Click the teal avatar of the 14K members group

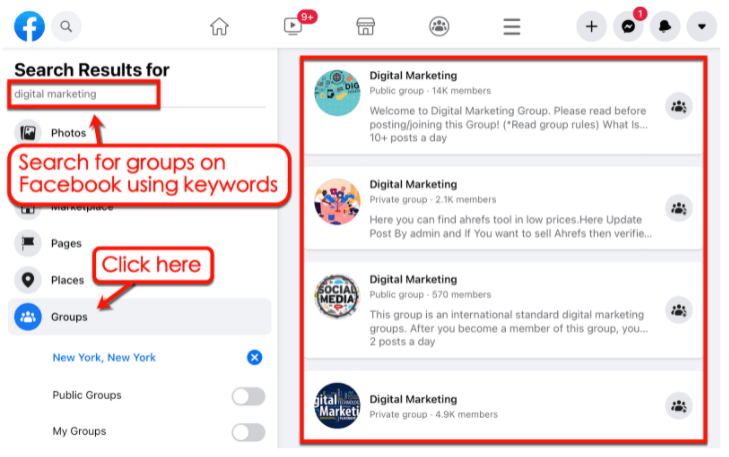(x=338, y=93)
